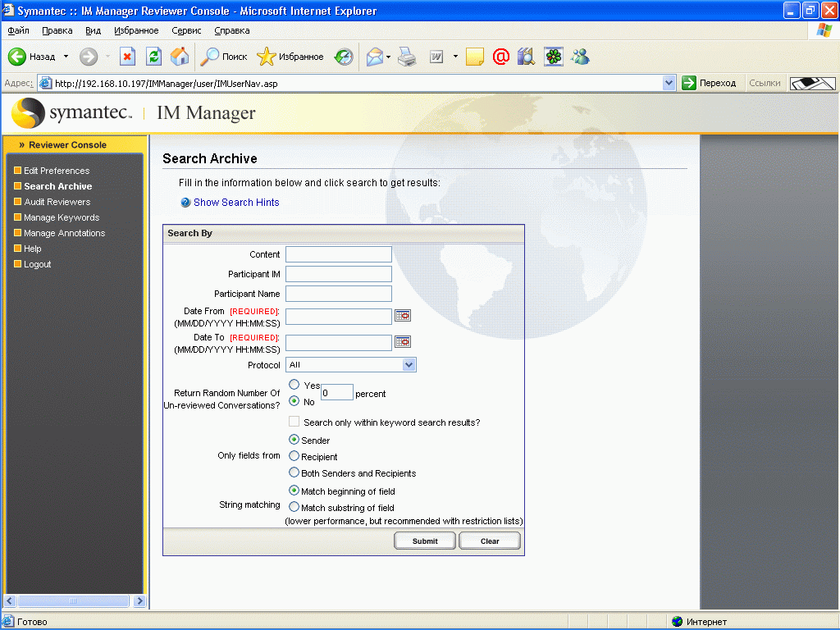The height and width of the screenshot is (630, 840).
Task: Click sidebar scroll right arrow
Action: coord(139,601)
